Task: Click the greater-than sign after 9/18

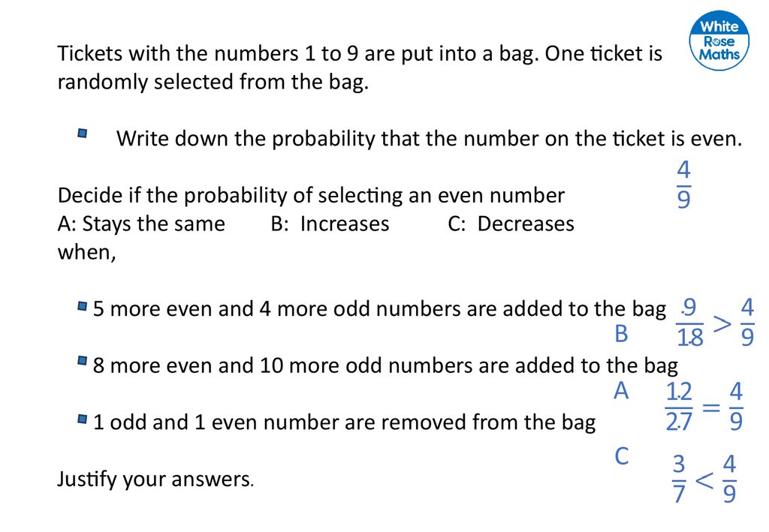Action: [x=722, y=324]
